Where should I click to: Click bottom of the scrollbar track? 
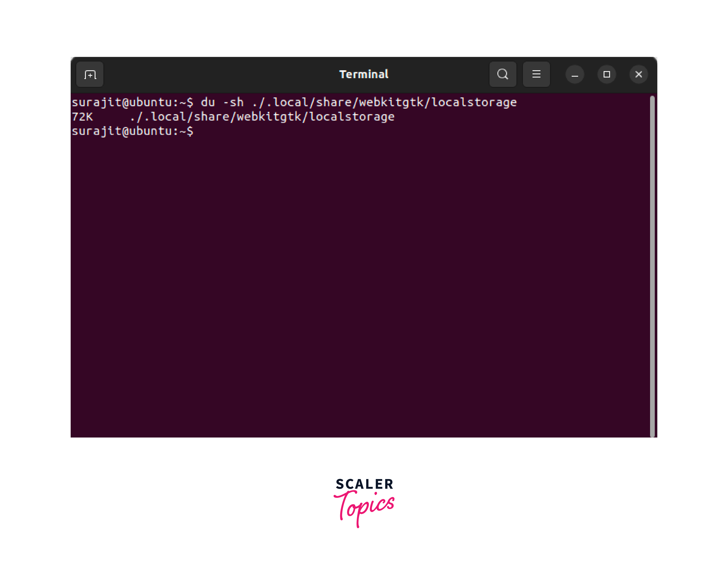click(x=652, y=430)
